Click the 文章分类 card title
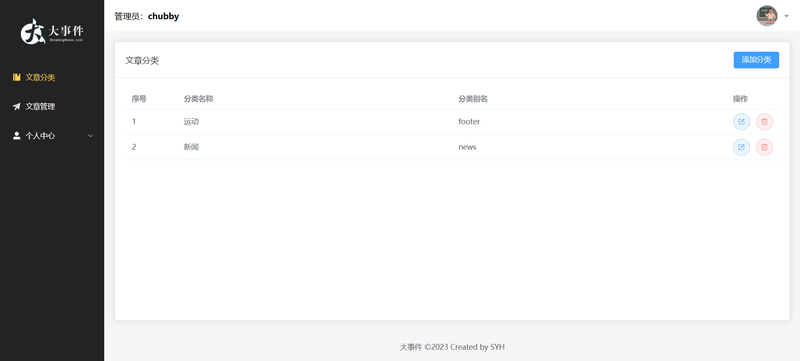The height and width of the screenshot is (361, 800). 142,61
